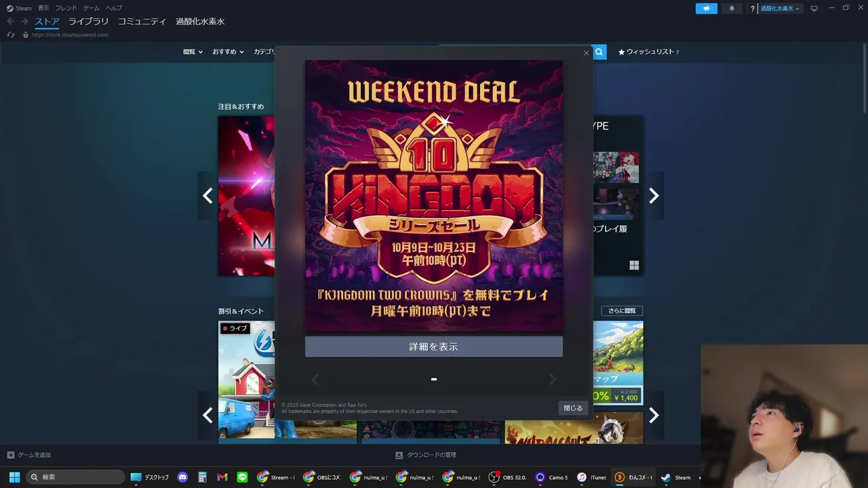Click the ¥1,400 discounted price tag

(626, 397)
